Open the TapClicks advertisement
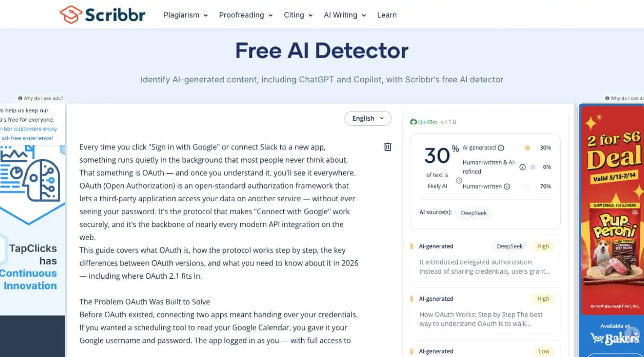Screen dimensions: 644x357 pyautogui.click(x=32, y=230)
